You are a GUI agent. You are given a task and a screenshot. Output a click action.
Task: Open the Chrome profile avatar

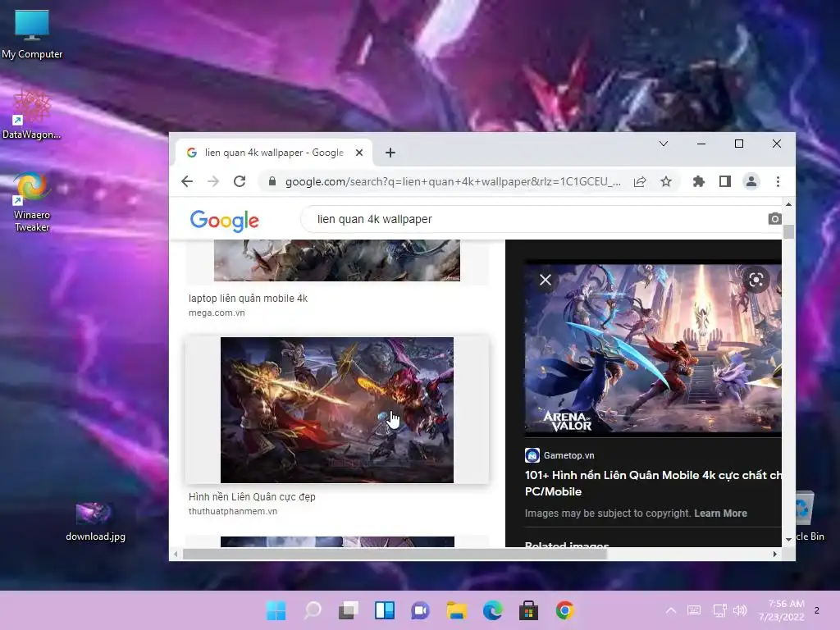(x=751, y=181)
